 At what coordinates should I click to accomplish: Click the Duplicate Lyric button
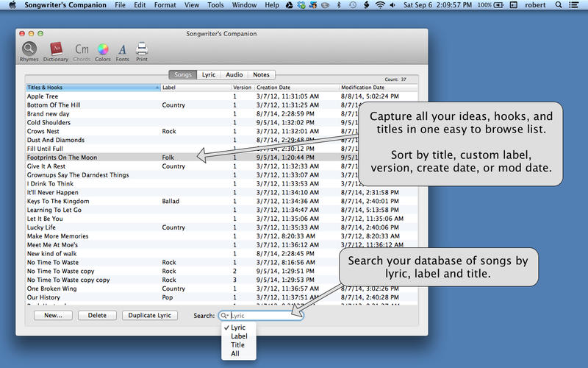149,315
